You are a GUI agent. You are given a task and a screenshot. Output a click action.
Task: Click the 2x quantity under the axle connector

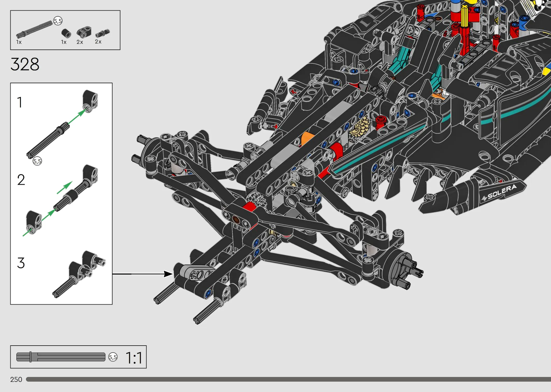80,42
